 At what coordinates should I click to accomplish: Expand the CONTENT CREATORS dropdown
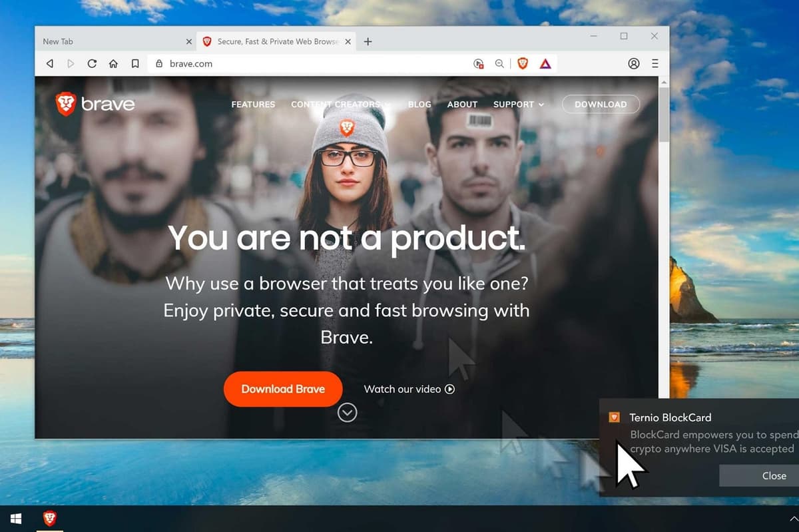336,104
